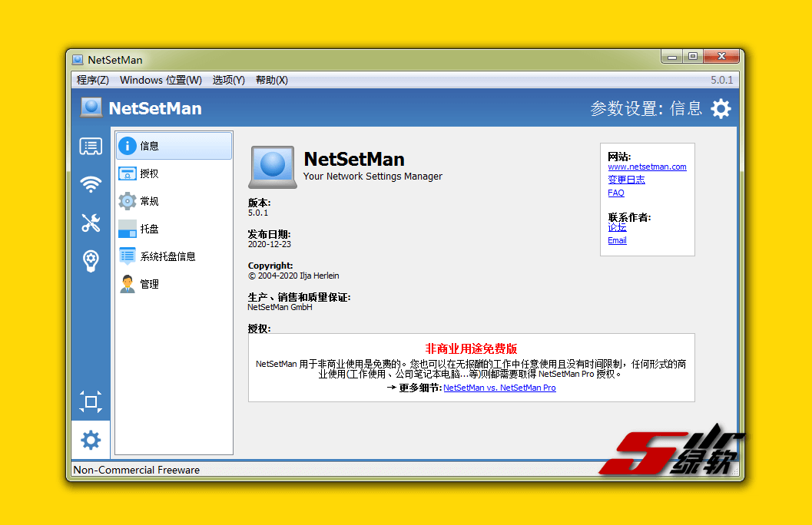Open the NetSetMan vs. NetSetMan Pro link
Screen dimensions: 812x525
tap(499, 388)
